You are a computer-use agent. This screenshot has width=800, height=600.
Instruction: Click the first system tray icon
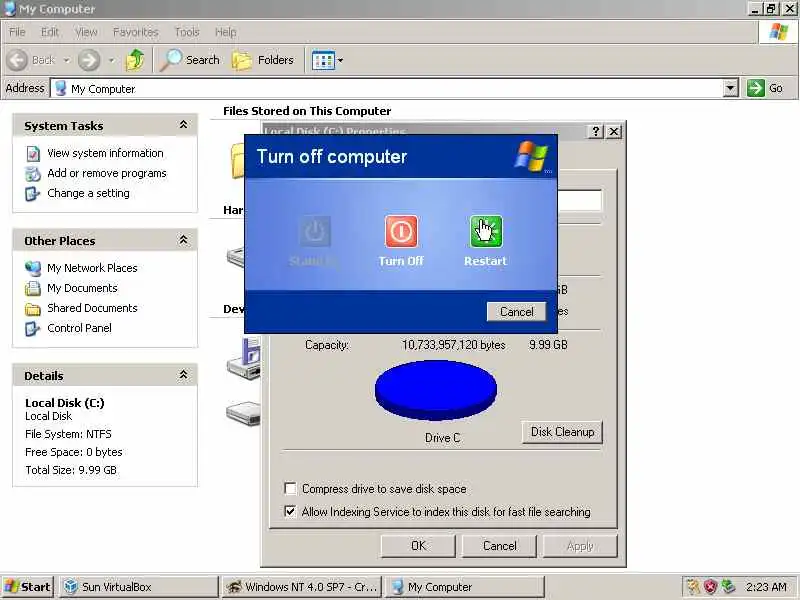click(693, 587)
